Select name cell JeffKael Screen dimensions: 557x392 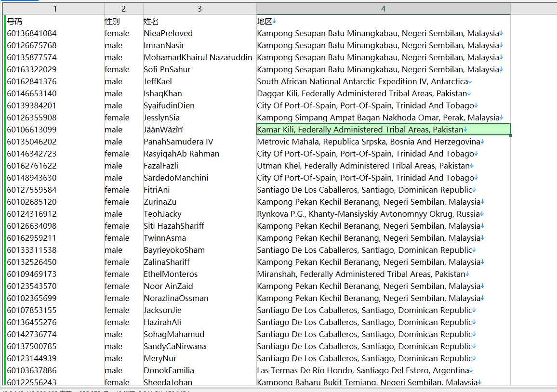tap(199, 82)
